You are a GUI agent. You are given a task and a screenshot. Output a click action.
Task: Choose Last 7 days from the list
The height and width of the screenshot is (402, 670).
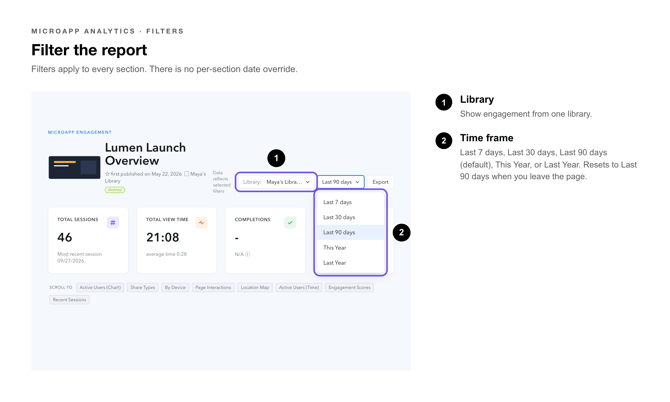(x=350, y=202)
